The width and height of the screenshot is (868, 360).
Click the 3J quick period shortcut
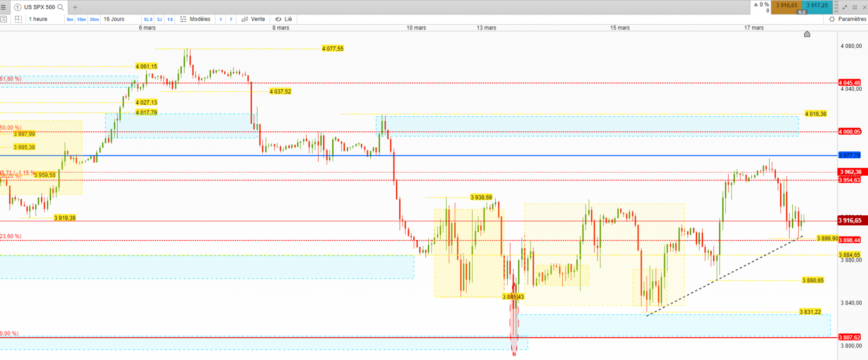(x=160, y=19)
